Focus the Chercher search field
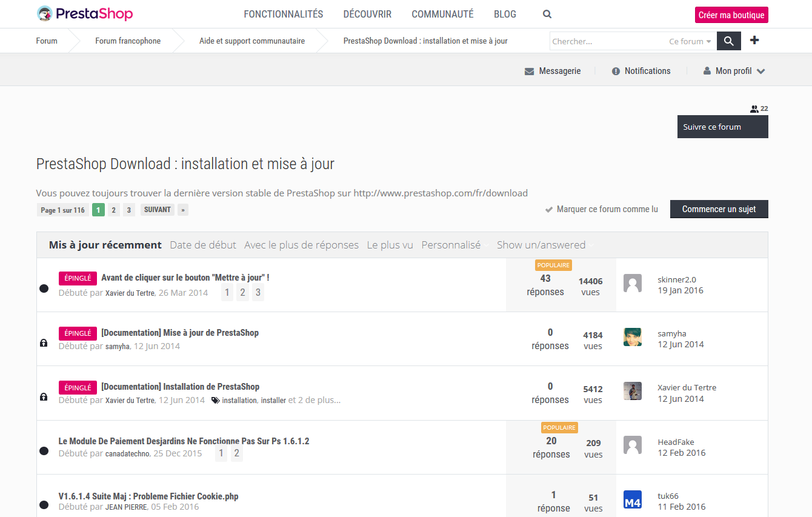The image size is (812, 517). [x=608, y=41]
